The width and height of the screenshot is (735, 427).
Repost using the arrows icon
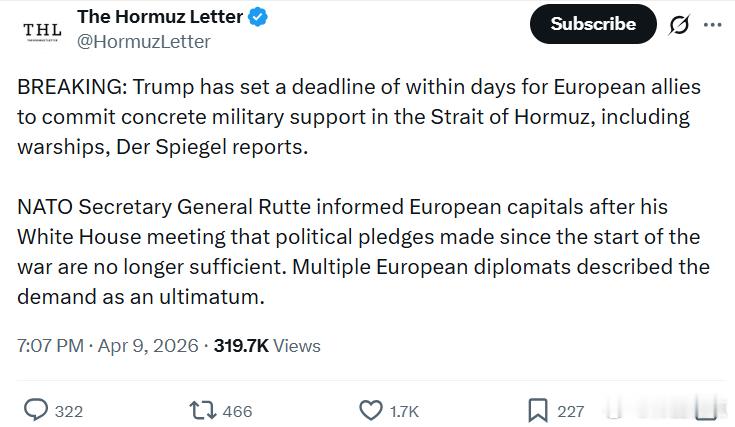tap(201, 410)
